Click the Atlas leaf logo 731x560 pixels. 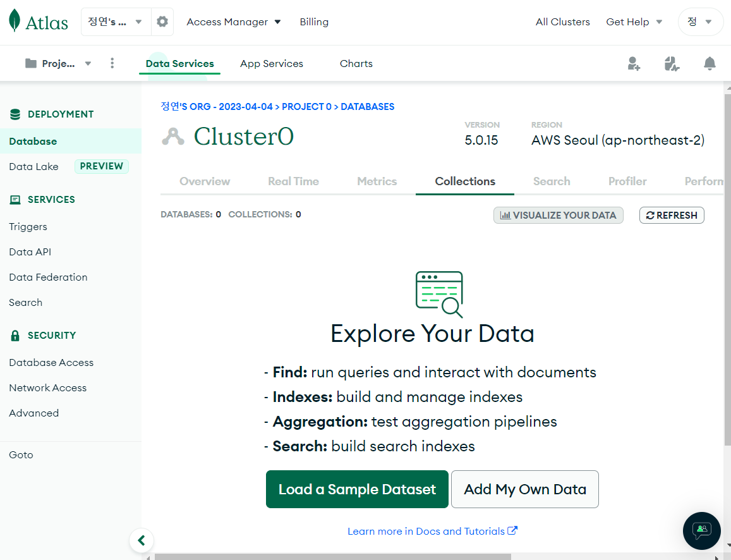click(15, 20)
